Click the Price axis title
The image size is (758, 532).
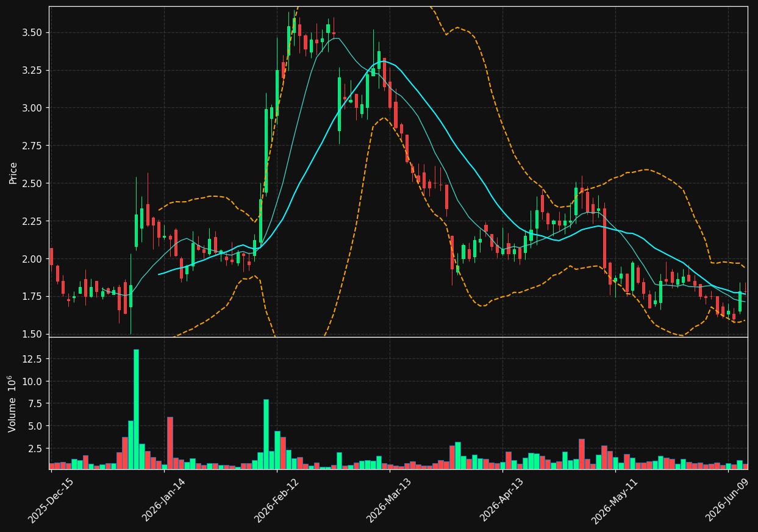tap(13, 172)
